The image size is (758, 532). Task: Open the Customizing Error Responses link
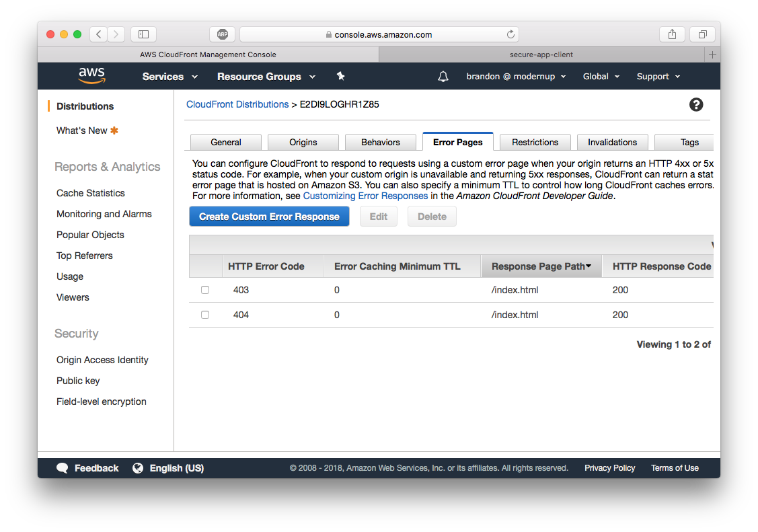365,196
